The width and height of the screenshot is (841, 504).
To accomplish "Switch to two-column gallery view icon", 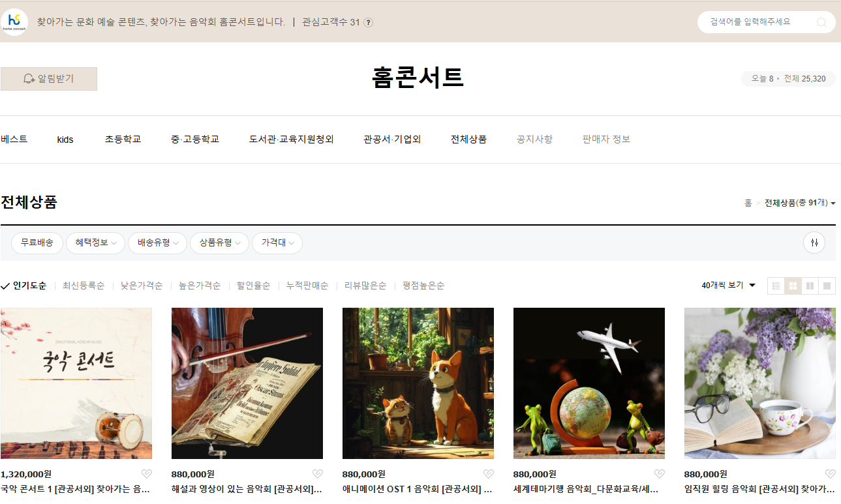I will [810, 286].
